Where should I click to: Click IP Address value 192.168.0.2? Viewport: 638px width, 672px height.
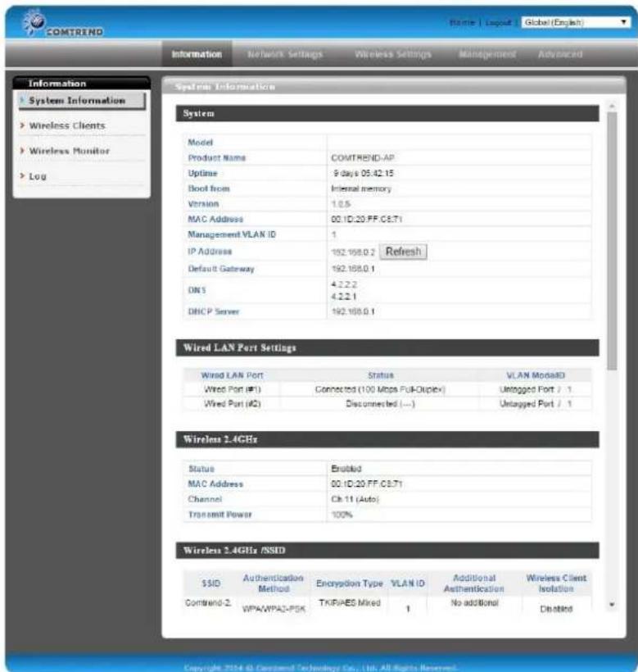click(353, 252)
